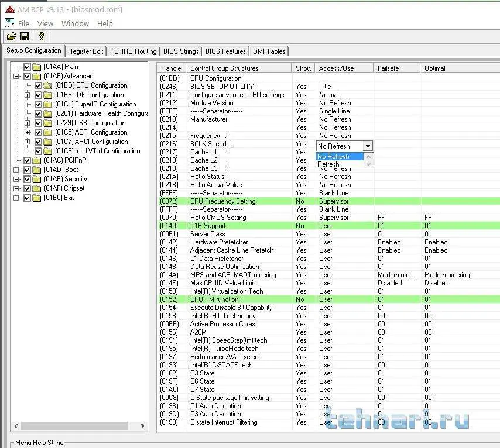Image resolution: width=500 pixels, height=448 pixels.
Task: Select the CPU Configuration folder icon
Action: 48,85
